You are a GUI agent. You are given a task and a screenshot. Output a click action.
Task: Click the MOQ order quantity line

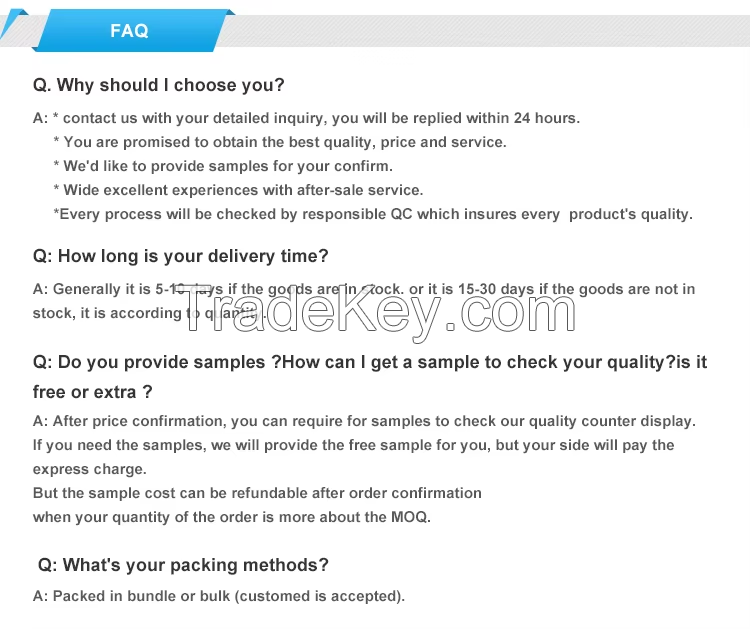(232, 517)
